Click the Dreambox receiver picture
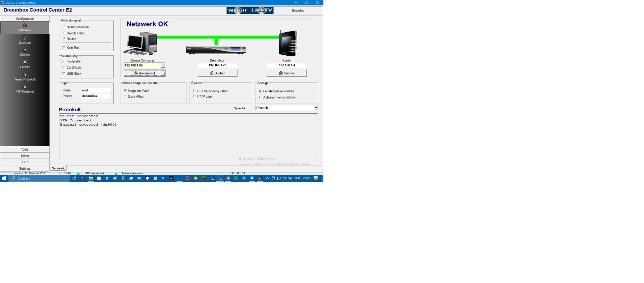The width and height of the screenshot is (644, 283). [x=216, y=50]
